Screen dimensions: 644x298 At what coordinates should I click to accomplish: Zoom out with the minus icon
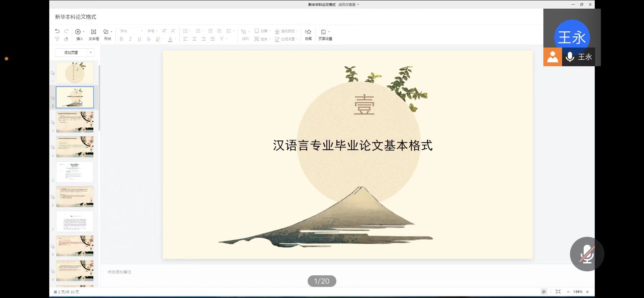(x=568, y=292)
